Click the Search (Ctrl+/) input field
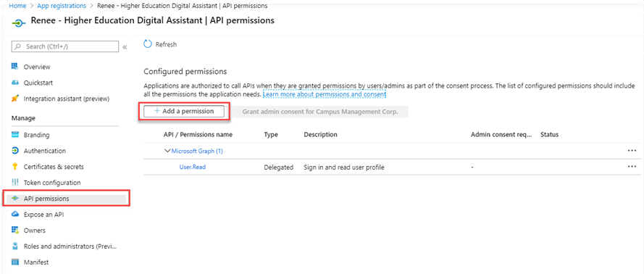The height and width of the screenshot is (274, 644). pyautogui.click(x=65, y=47)
